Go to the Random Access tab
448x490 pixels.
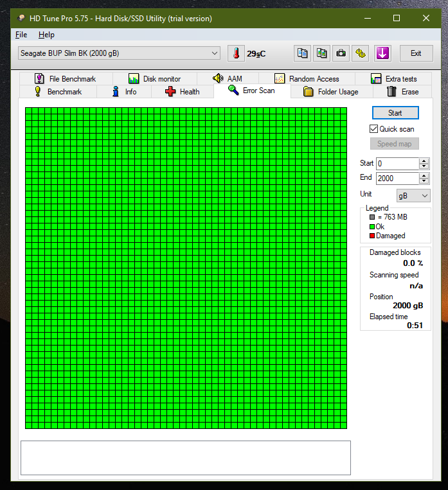(307, 79)
